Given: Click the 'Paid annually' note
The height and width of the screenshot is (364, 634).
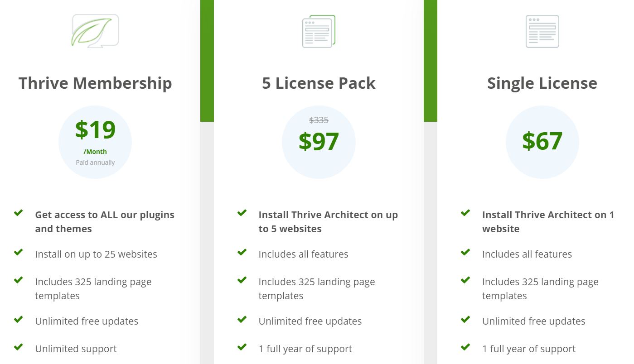Looking at the screenshot, I should [95, 163].
